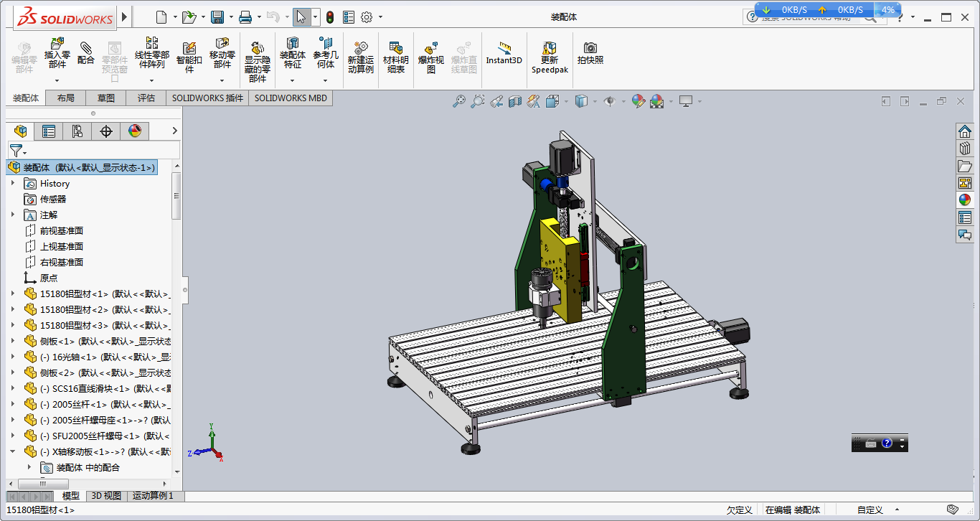Save using the floppy disk icon
This screenshot has height=521, width=980.
[x=217, y=17]
